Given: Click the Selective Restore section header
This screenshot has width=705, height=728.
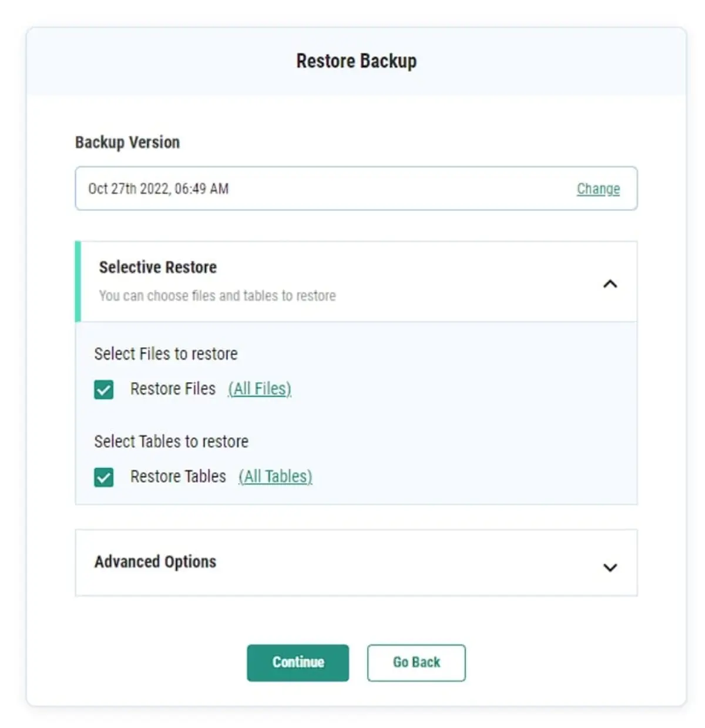Looking at the screenshot, I should (x=157, y=267).
